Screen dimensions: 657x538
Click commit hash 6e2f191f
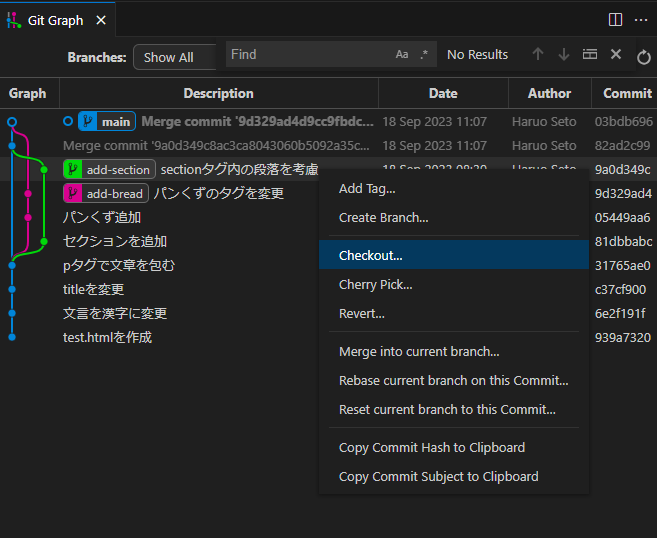pyautogui.click(x=620, y=313)
